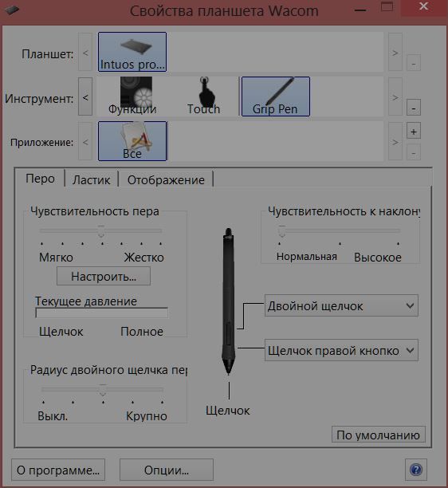This screenshot has width=448, height=488.
Task: Click the Выкл. label
Action: 53,415
